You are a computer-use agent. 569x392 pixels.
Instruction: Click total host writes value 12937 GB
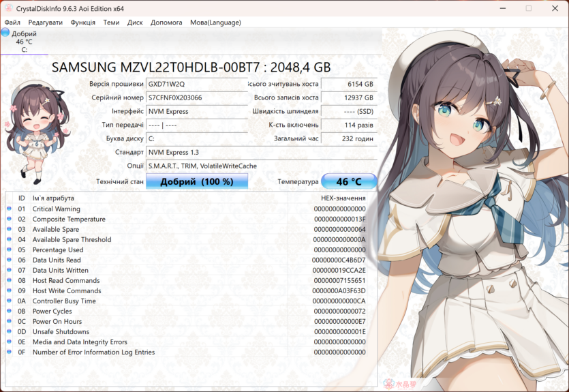pyautogui.click(x=349, y=97)
